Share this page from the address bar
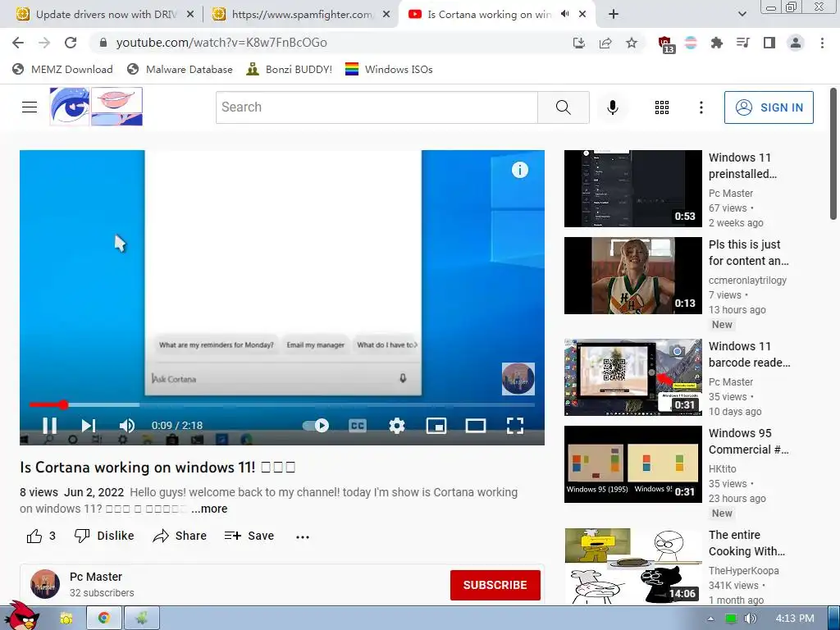This screenshot has height=630, width=840. 605,43
